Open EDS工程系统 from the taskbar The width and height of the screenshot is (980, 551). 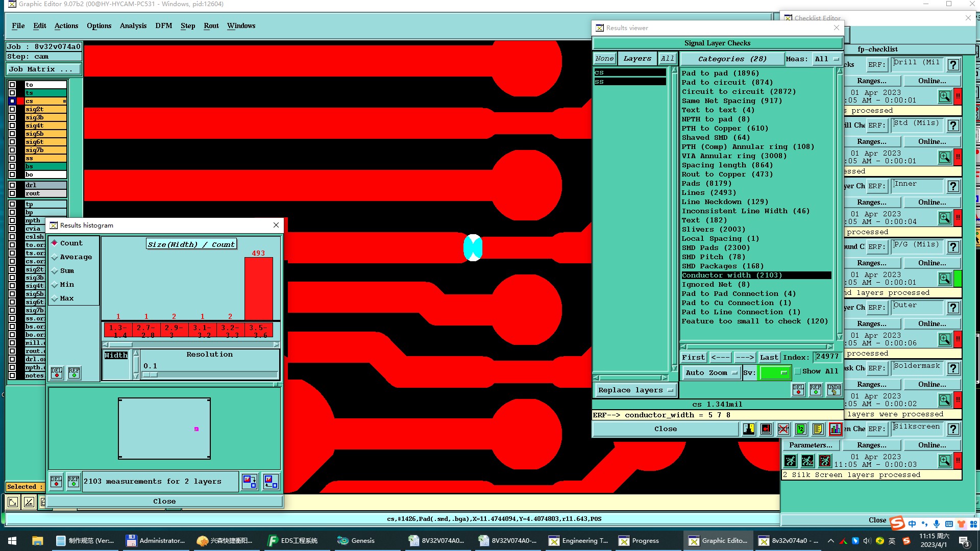click(293, 541)
